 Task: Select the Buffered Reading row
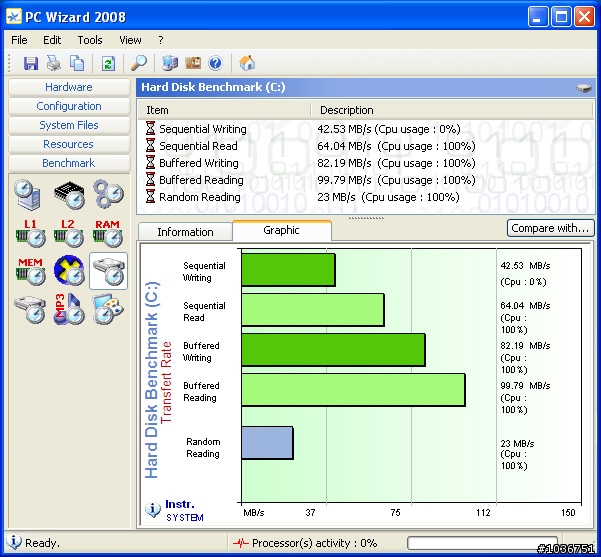366,180
